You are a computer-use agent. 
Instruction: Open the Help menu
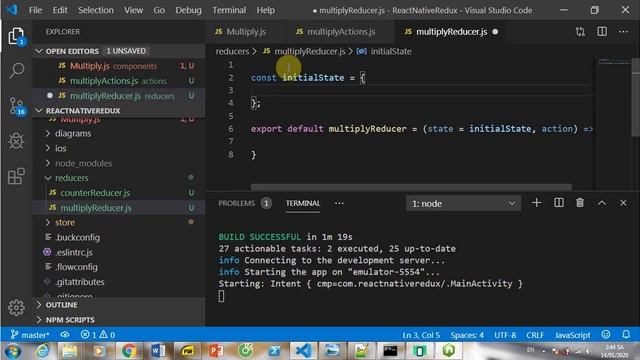click(x=265, y=10)
